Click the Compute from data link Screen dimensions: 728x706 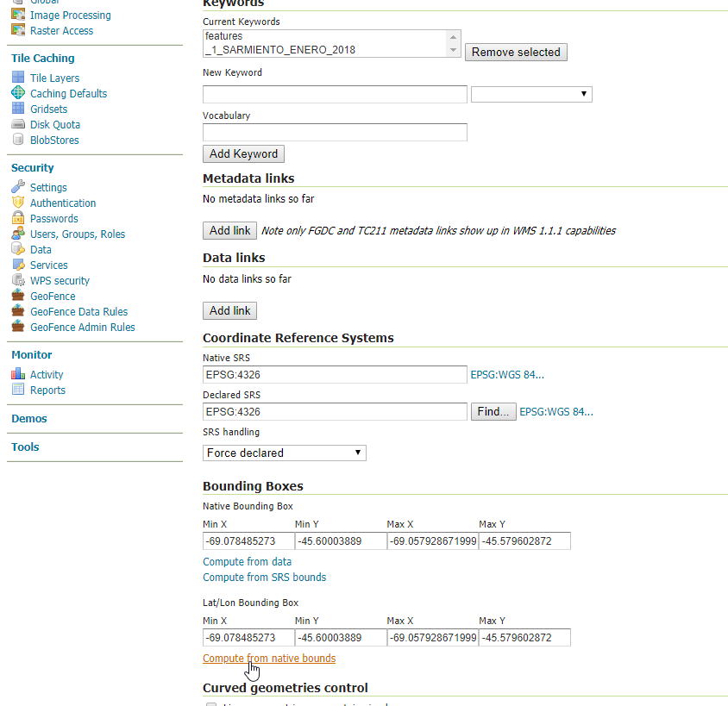[247, 561]
